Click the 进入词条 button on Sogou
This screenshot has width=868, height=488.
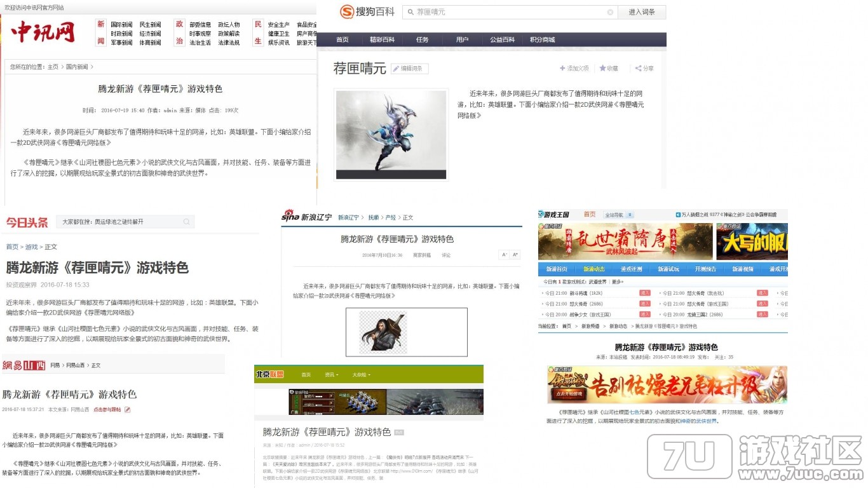(642, 12)
